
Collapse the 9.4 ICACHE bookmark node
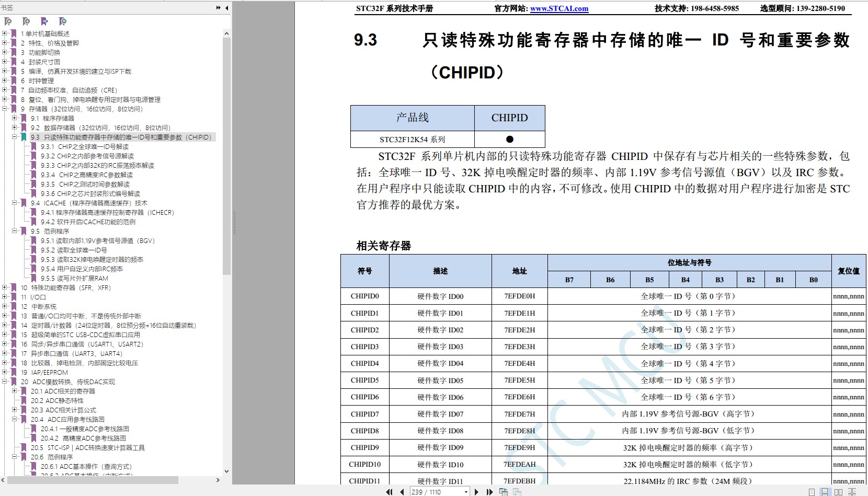coord(15,203)
